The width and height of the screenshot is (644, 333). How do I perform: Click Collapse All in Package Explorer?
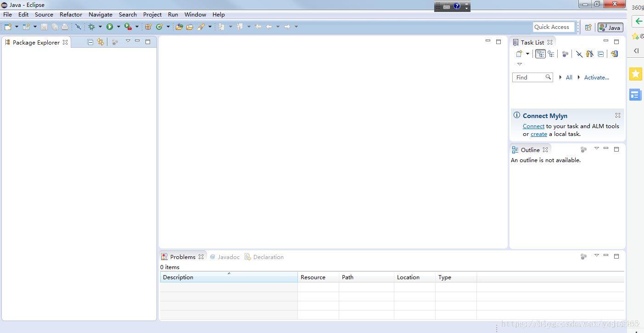tap(90, 41)
